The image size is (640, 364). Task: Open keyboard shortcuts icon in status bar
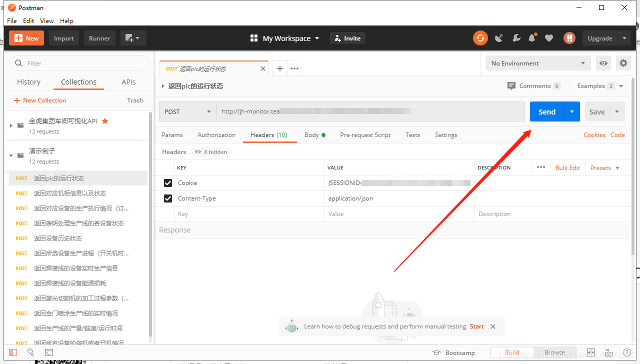pos(608,352)
